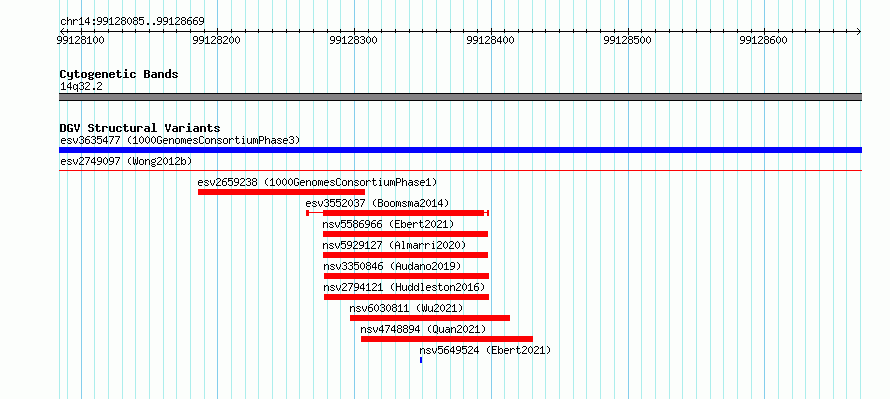Open esv3552037 (Boomsma2014) label
Image resolution: width=890 pixels, height=399 pixels.
(377, 203)
